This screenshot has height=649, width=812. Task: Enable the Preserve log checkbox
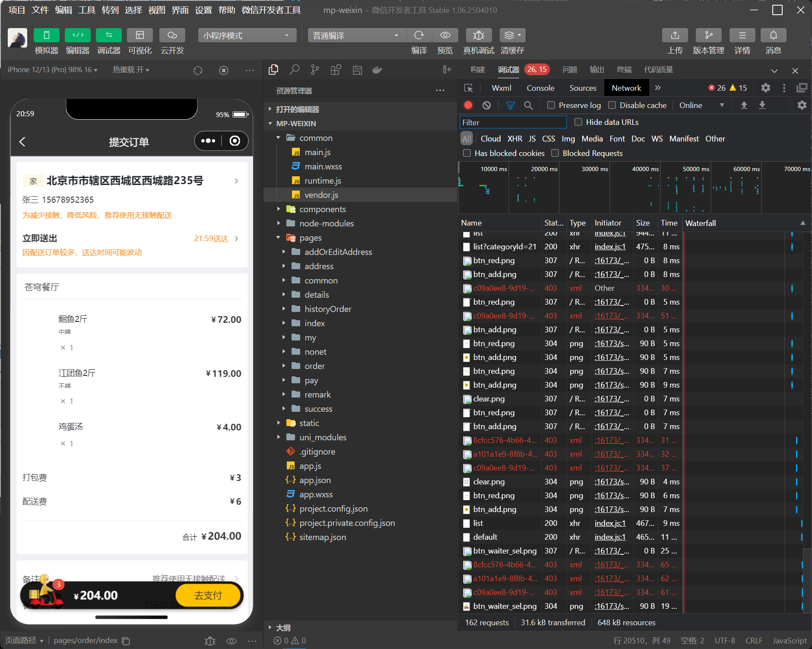coord(551,105)
